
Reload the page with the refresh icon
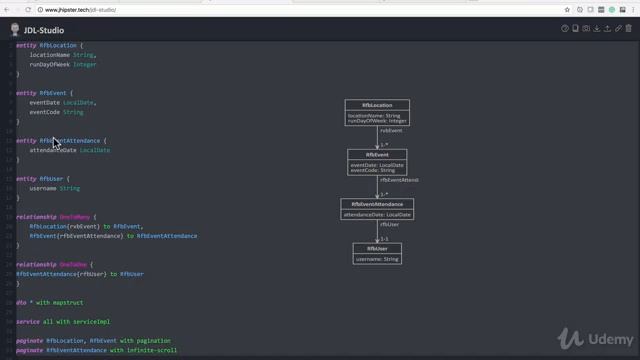(28, 9)
